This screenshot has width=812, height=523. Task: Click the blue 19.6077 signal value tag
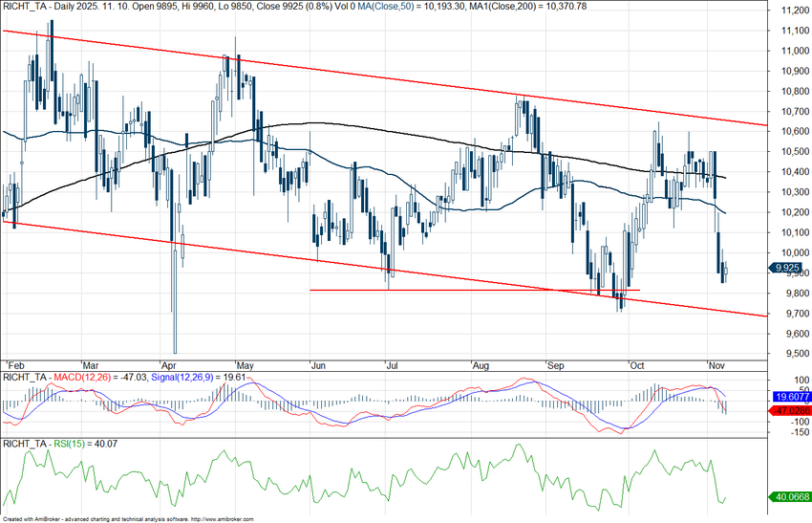click(791, 397)
